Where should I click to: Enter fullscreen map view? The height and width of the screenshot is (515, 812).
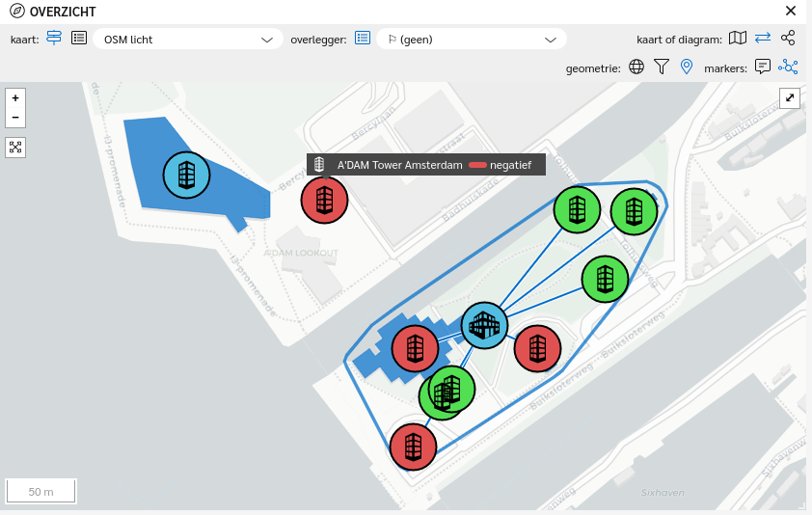[x=790, y=97]
